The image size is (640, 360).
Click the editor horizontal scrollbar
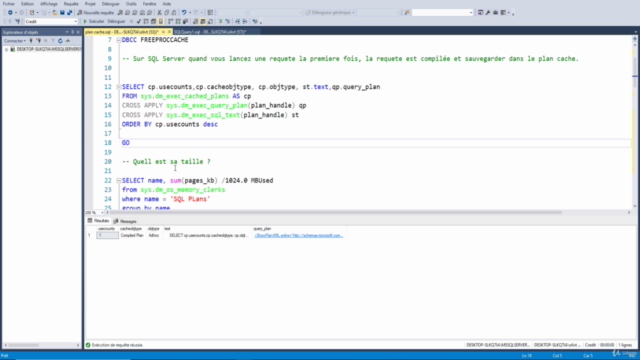335,213
